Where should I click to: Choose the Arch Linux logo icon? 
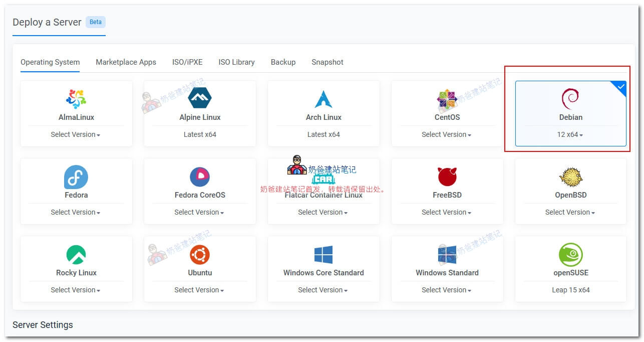(324, 99)
